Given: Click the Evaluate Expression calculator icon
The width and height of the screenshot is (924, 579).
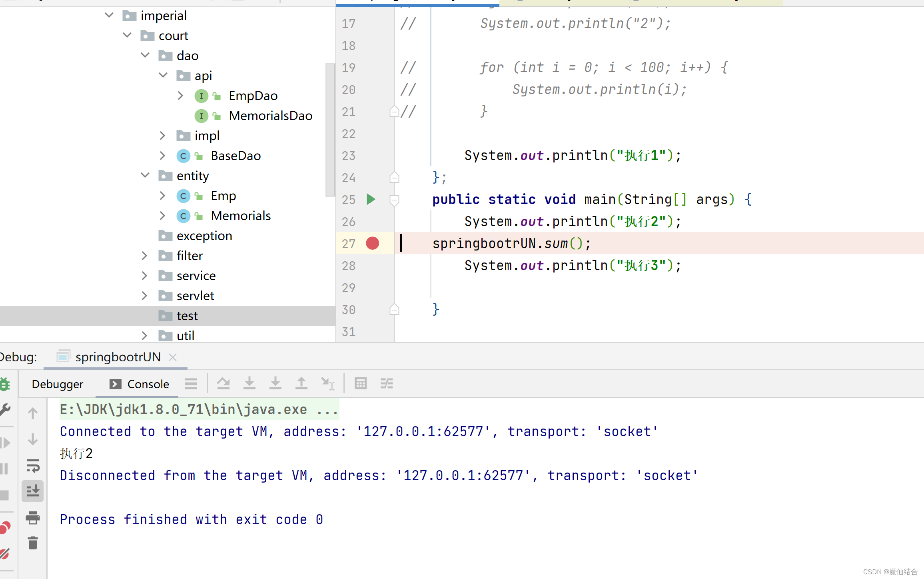Looking at the screenshot, I should click(x=360, y=384).
